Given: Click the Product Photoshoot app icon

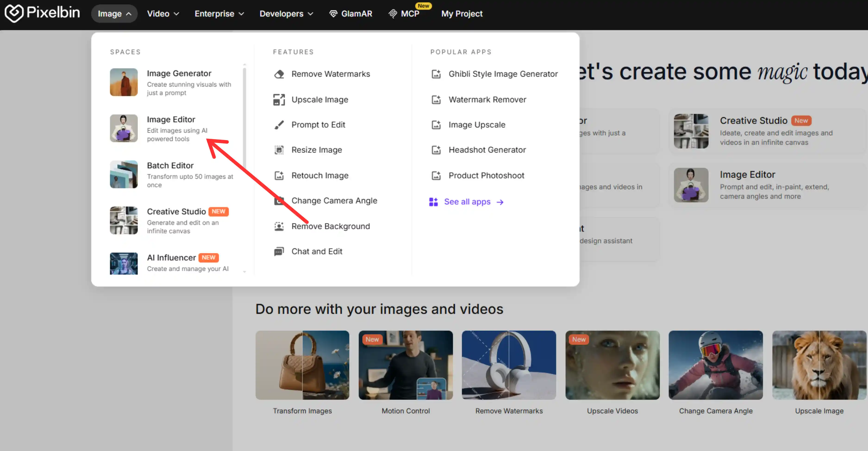Looking at the screenshot, I should click(x=436, y=175).
